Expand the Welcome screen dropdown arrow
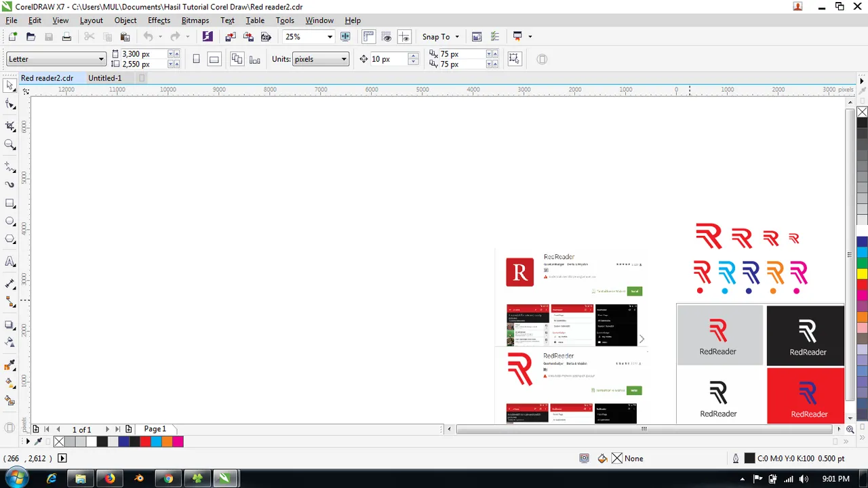 [530, 37]
